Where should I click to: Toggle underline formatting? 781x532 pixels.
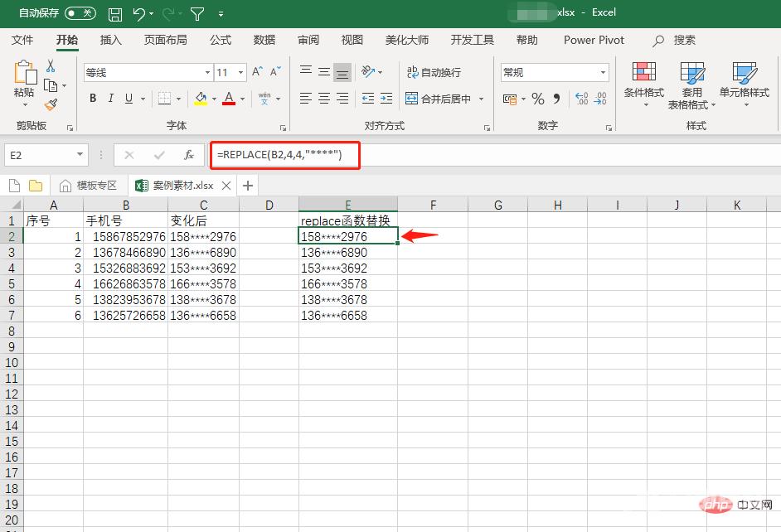click(x=129, y=99)
